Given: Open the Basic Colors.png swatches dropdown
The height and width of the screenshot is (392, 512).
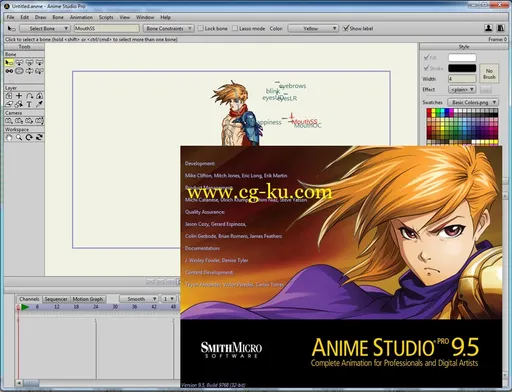Looking at the screenshot, I should 473,102.
